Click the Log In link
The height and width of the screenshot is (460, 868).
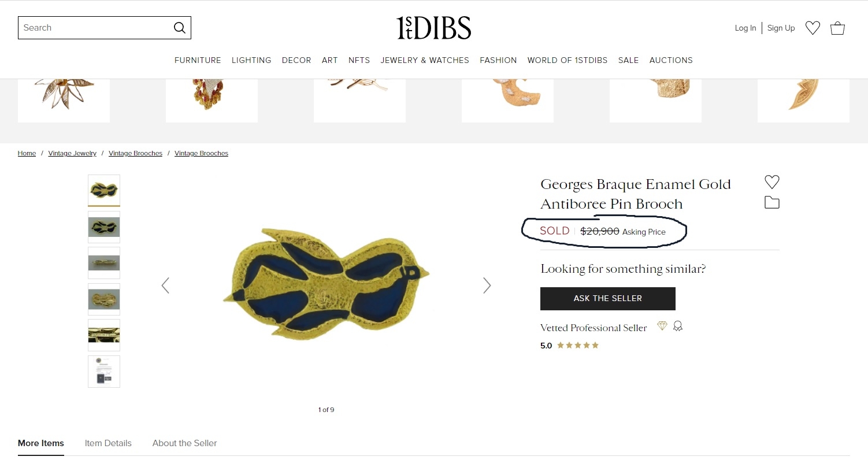745,28
